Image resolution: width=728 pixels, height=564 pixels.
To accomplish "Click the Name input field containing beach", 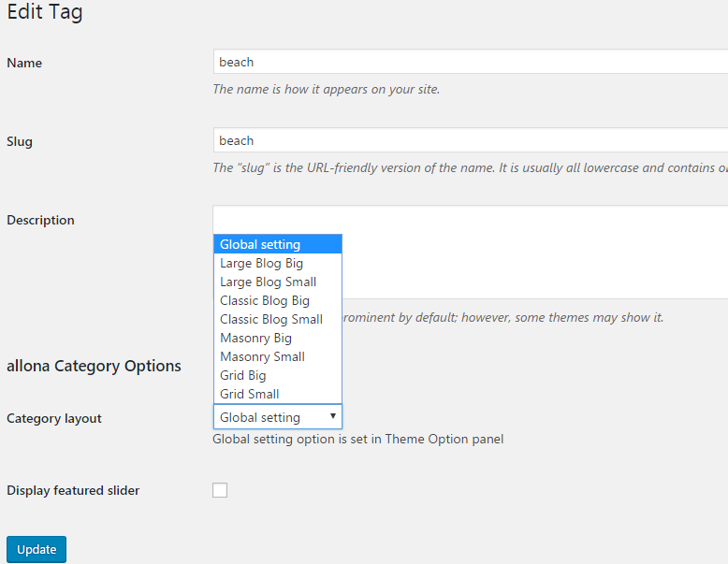I will coord(468,62).
